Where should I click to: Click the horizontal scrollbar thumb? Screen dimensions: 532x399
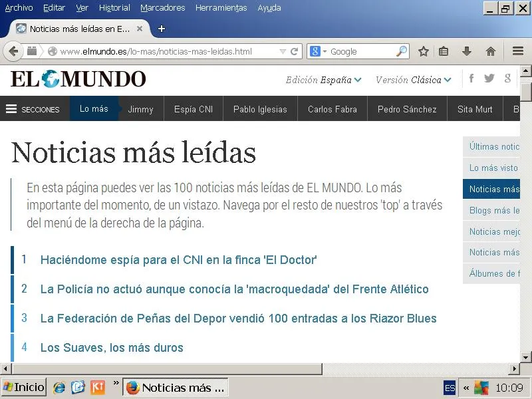point(167,368)
